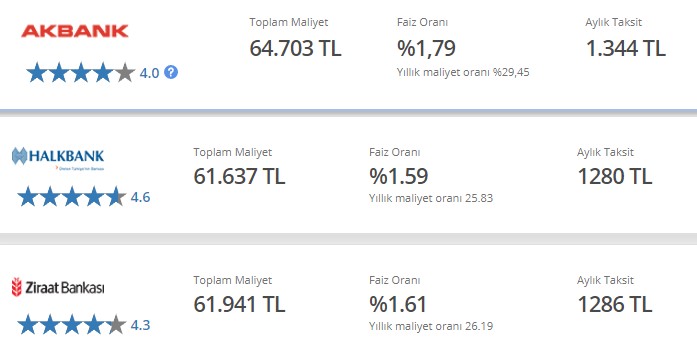Click the Akbank logo
Viewport: 697px width, 361px height.
coord(75,31)
